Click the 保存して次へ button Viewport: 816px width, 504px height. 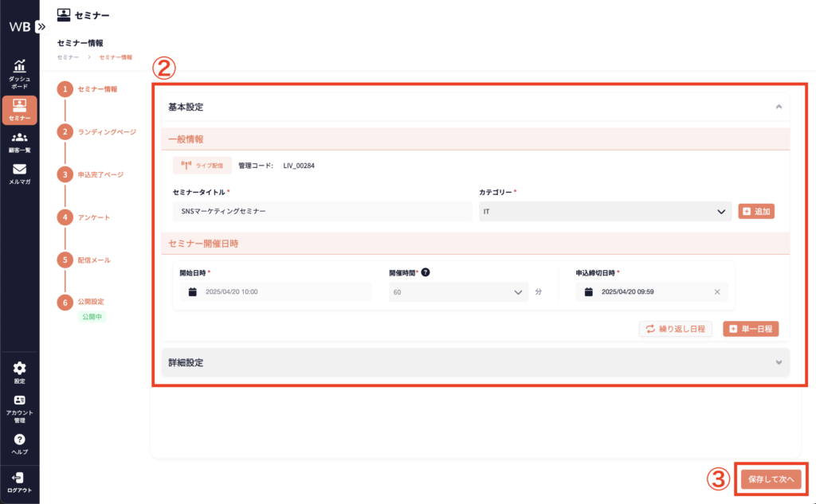point(771,479)
